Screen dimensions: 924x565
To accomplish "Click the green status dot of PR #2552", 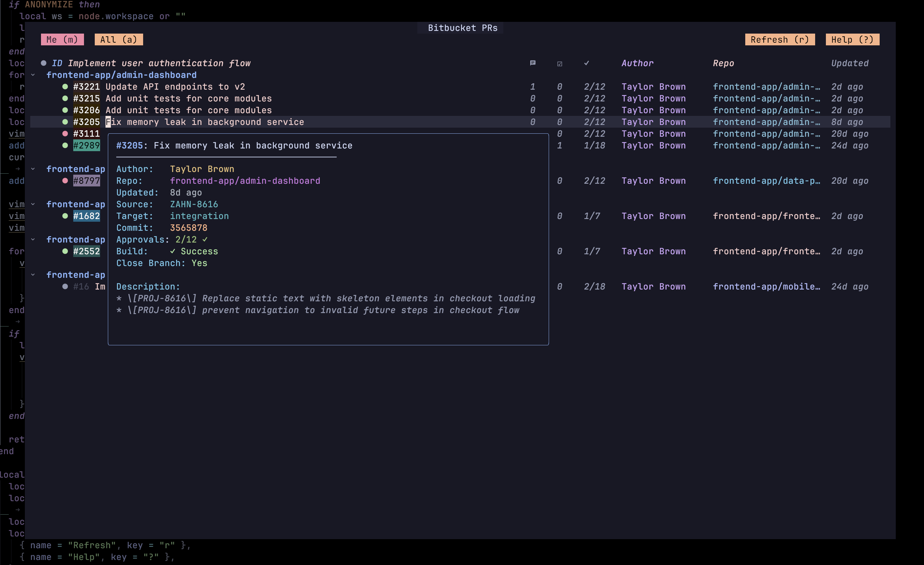I will pyautogui.click(x=65, y=251).
